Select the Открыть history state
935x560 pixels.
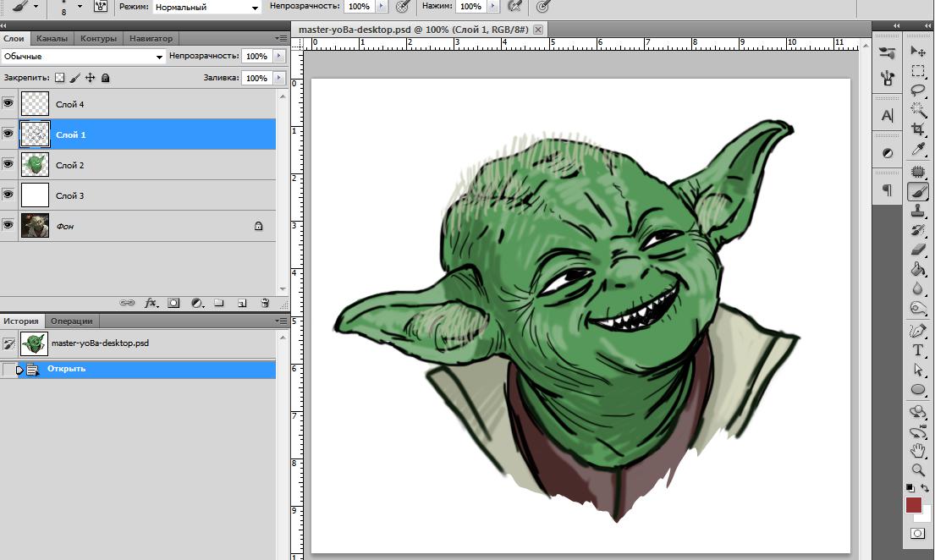66,369
